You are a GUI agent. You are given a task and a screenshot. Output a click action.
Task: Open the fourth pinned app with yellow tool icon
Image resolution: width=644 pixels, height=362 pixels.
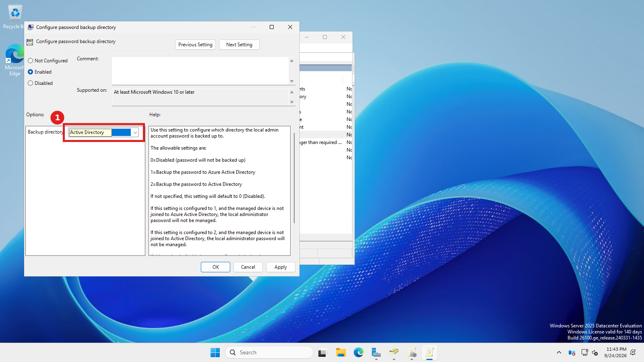point(394,353)
